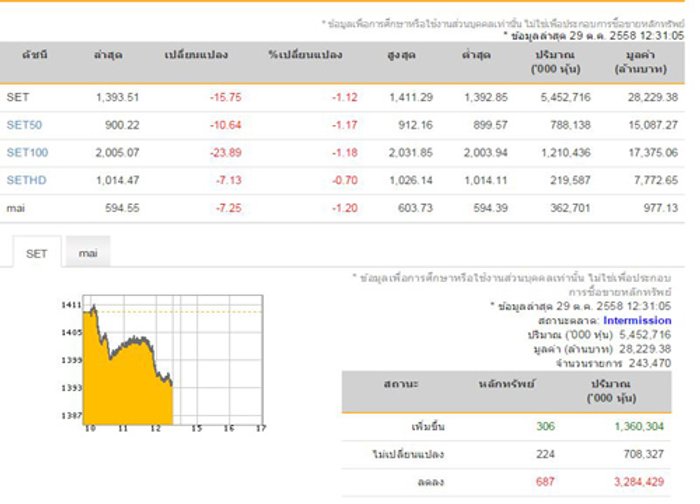Click the top timestamp 12:31:05 line
The width and height of the screenshot is (700, 504).
click(594, 36)
